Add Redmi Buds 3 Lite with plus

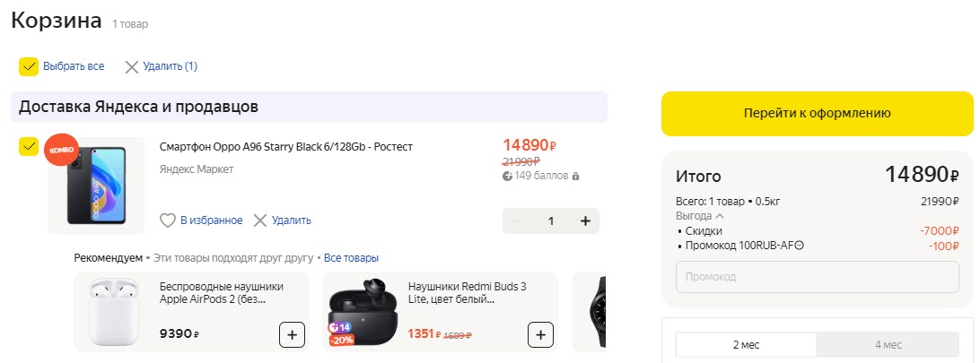click(x=540, y=336)
